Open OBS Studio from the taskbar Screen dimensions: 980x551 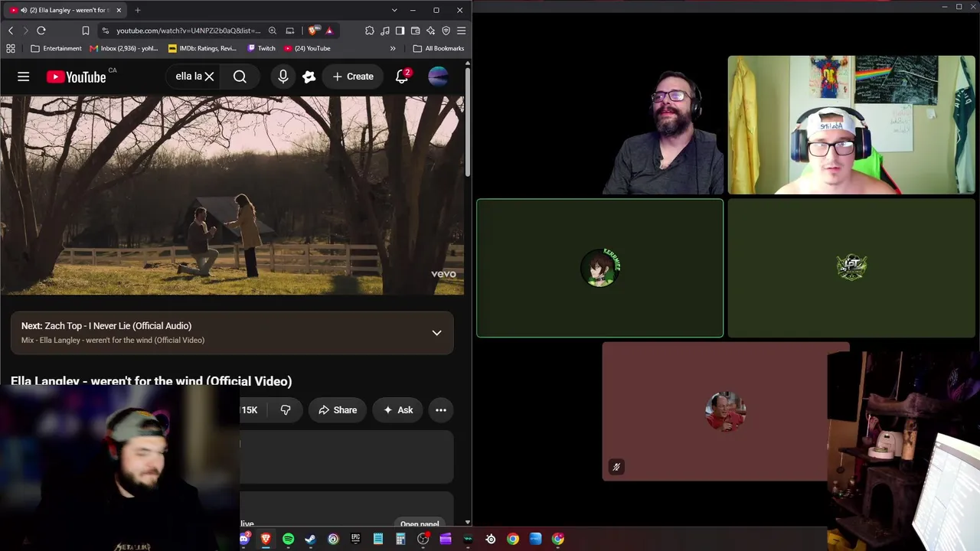[x=423, y=539]
